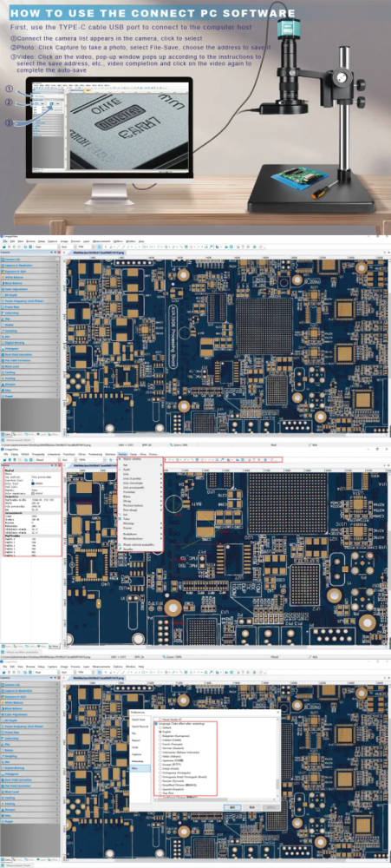Expand Capture & Resolution group in top screenshot
This screenshot has height=868, width=391.
click(x=29, y=265)
